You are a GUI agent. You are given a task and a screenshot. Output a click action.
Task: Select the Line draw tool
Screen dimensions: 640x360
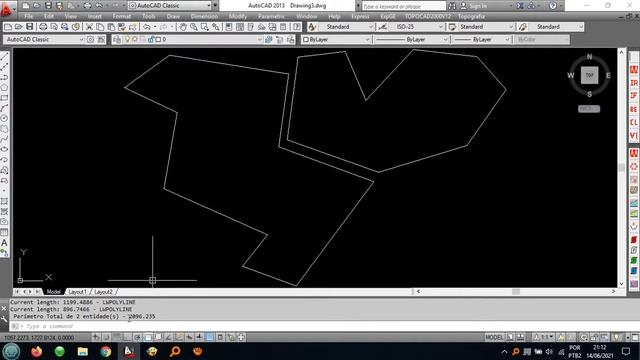pos(4,56)
